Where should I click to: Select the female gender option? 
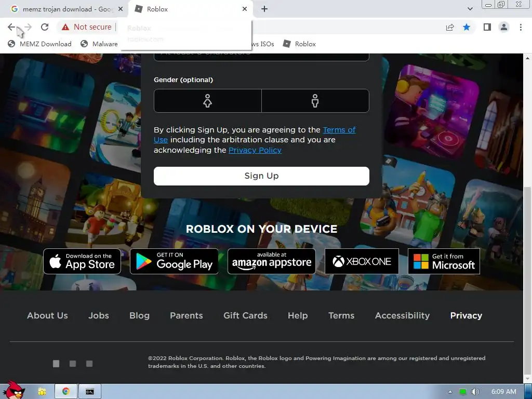pos(208,101)
